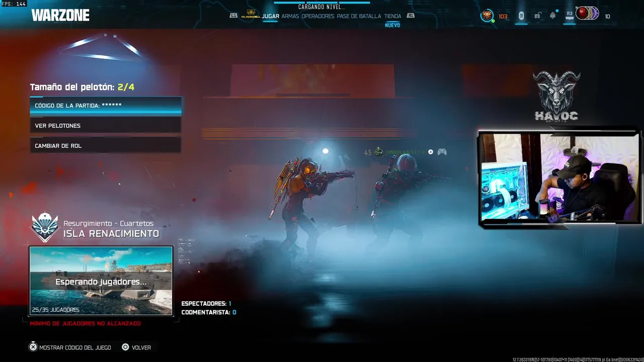
Task: Click the COMENTARISTA: 0 text
Action: (209, 312)
